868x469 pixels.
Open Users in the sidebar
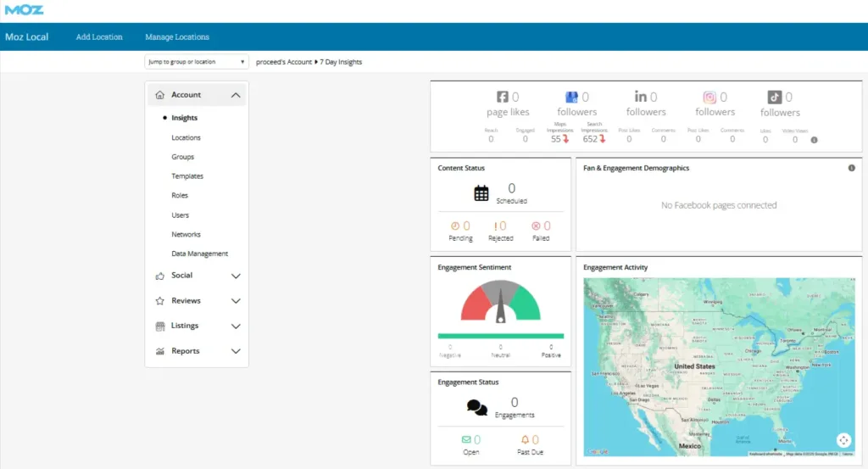pyautogui.click(x=180, y=215)
